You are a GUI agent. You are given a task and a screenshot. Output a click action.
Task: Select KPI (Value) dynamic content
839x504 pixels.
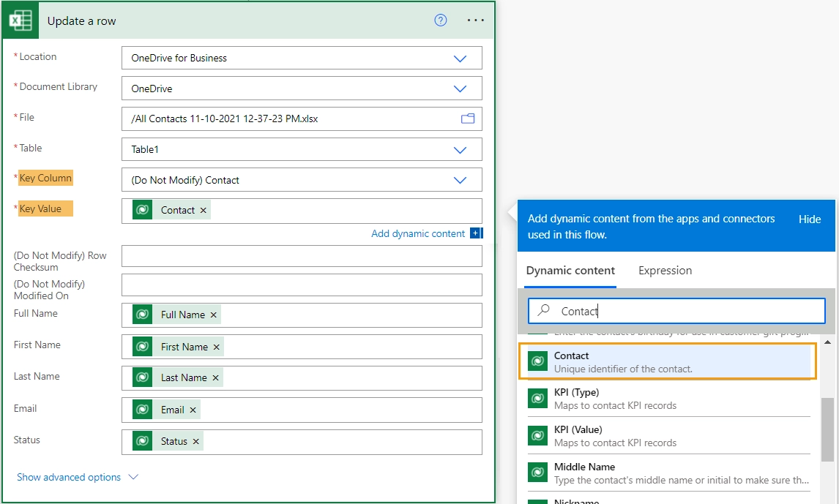(x=669, y=435)
